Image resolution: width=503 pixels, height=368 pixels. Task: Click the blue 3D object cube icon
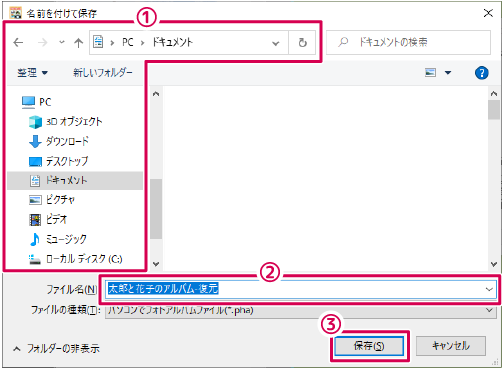pyautogui.click(x=35, y=122)
